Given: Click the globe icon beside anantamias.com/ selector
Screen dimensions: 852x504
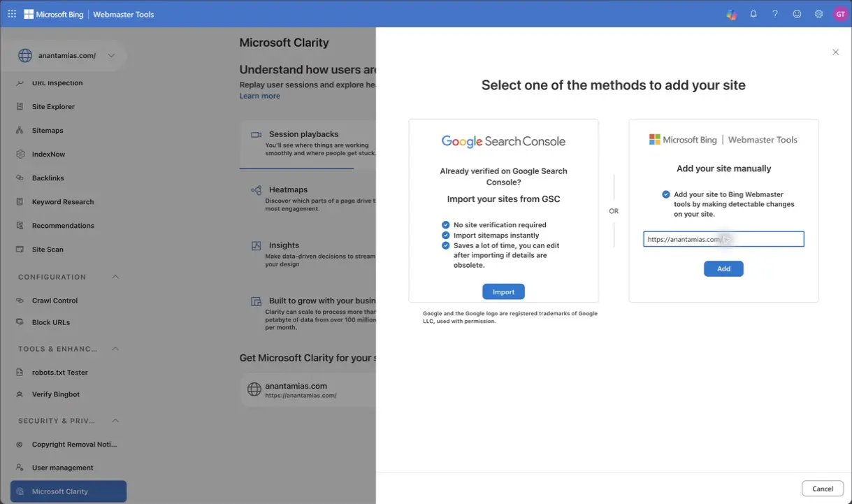Looking at the screenshot, I should click(25, 55).
